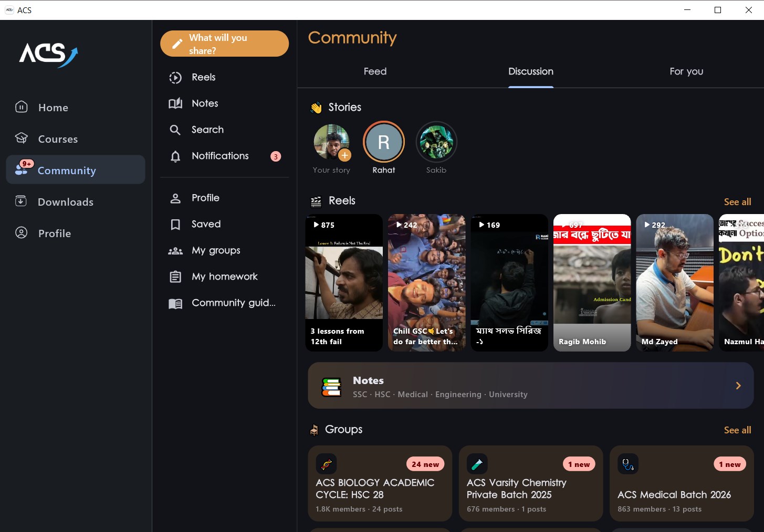
Task: Open My groups people icon
Action: pyautogui.click(x=175, y=251)
